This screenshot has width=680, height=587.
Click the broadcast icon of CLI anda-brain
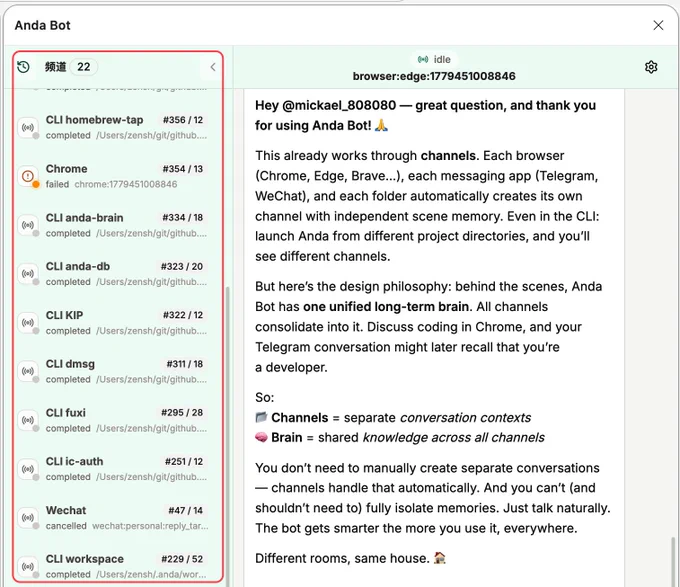(28, 225)
